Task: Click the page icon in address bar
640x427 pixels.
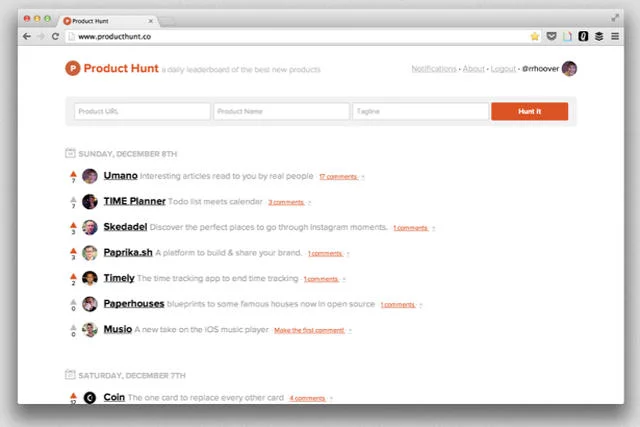Action: pos(71,37)
